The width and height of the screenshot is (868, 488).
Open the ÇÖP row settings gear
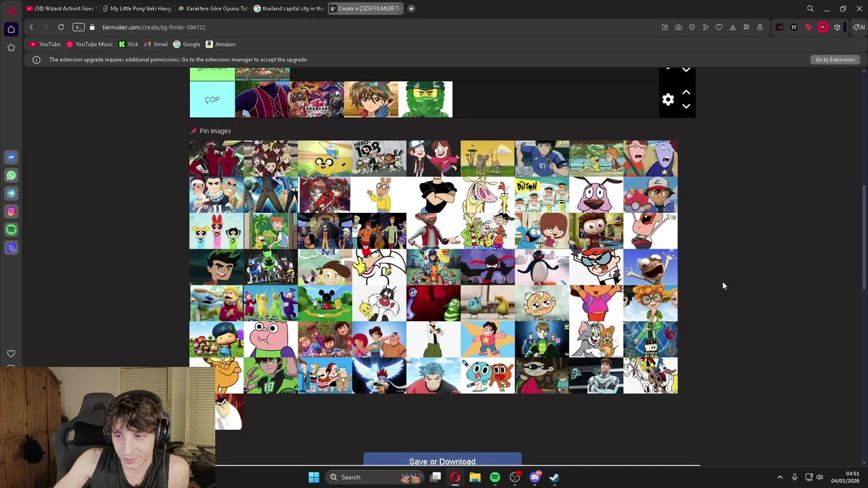(668, 100)
